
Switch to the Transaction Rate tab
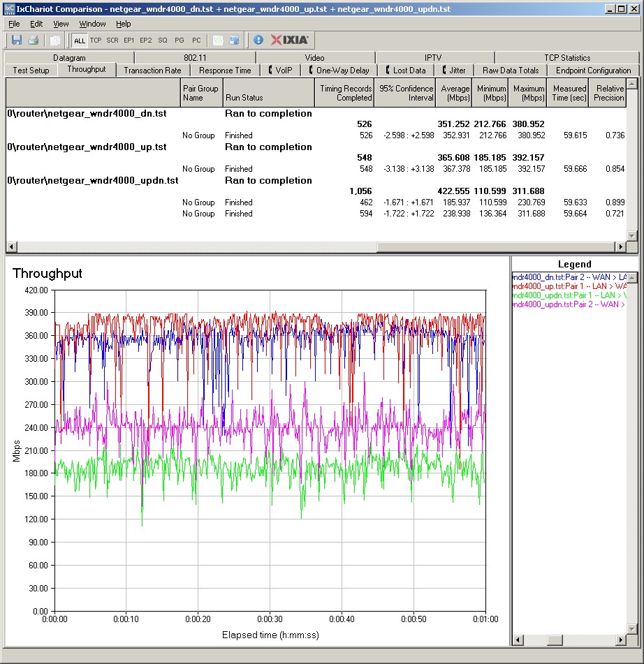point(152,71)
